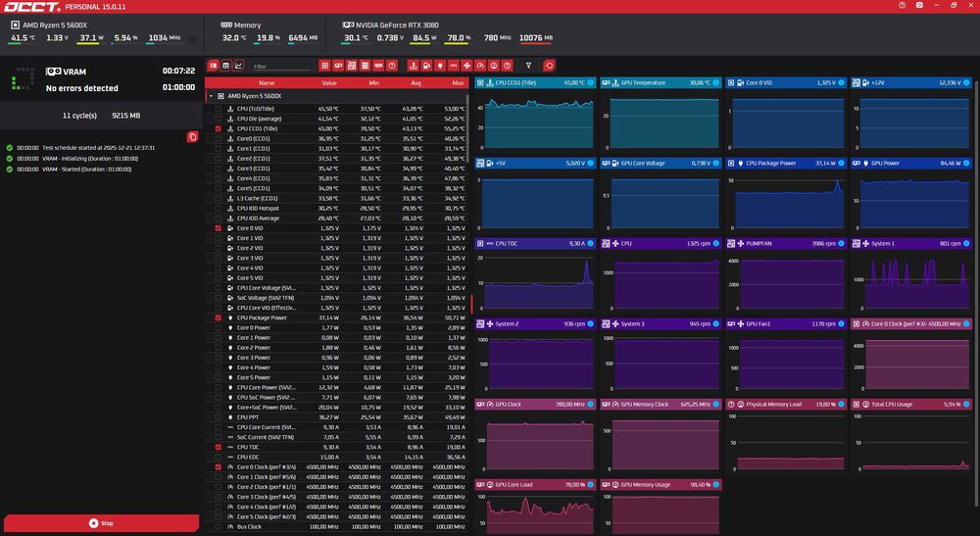This screenshot has width=980, height=536.
Task: Open info for CPU CCD1 (Tdie) graph
Action: tap(591, 82)
